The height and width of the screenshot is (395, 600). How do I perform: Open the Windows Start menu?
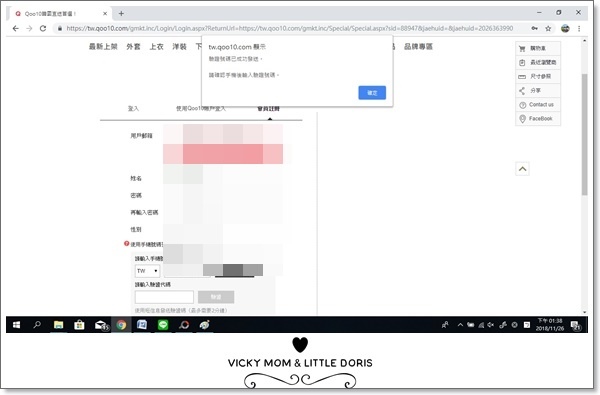16,325
